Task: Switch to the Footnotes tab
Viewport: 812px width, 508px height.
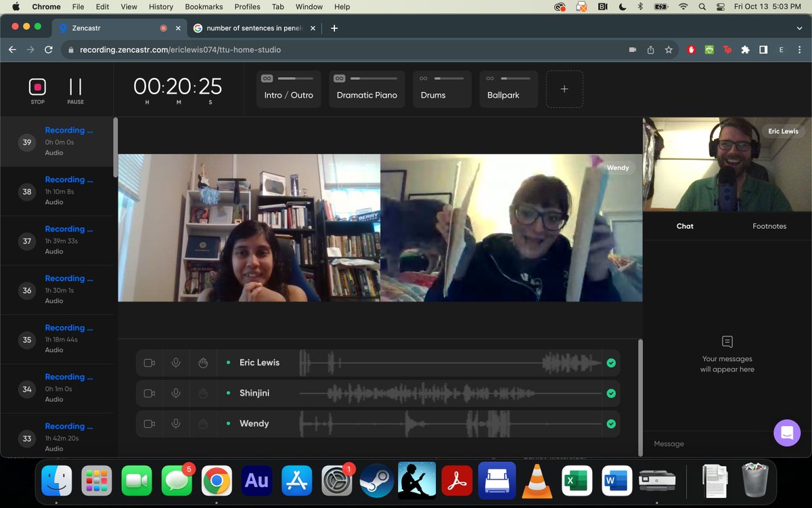Action: click(x=769, y=226)
